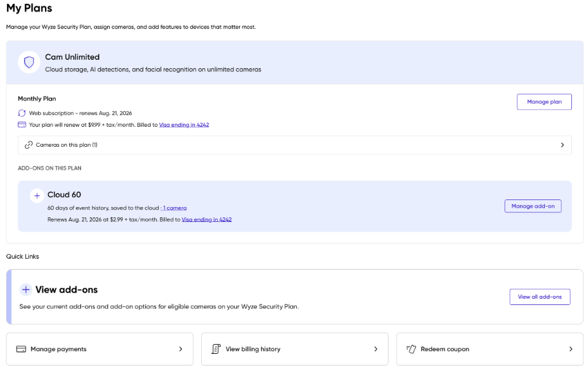Click the card icon in Manage payments
This screenshot has width=588, height=370.
click(21, 349)
